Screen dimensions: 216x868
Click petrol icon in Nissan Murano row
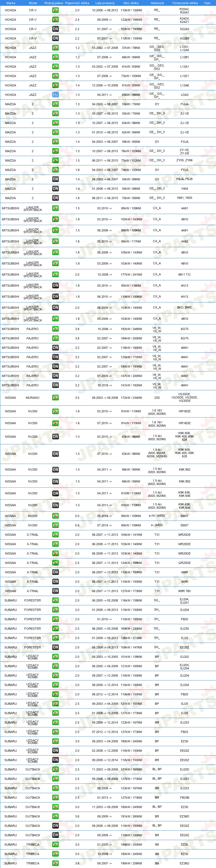click(56, 398)
